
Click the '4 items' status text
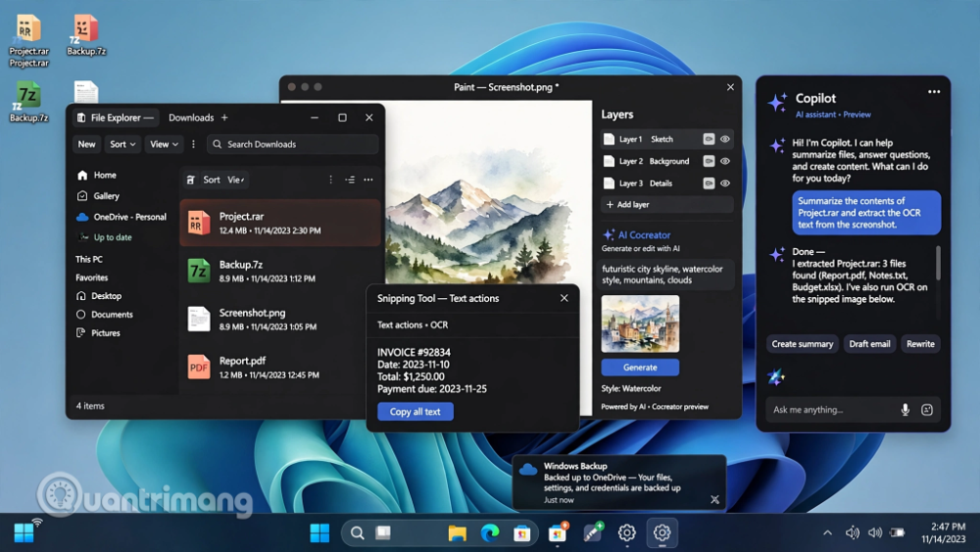[90, 406]
